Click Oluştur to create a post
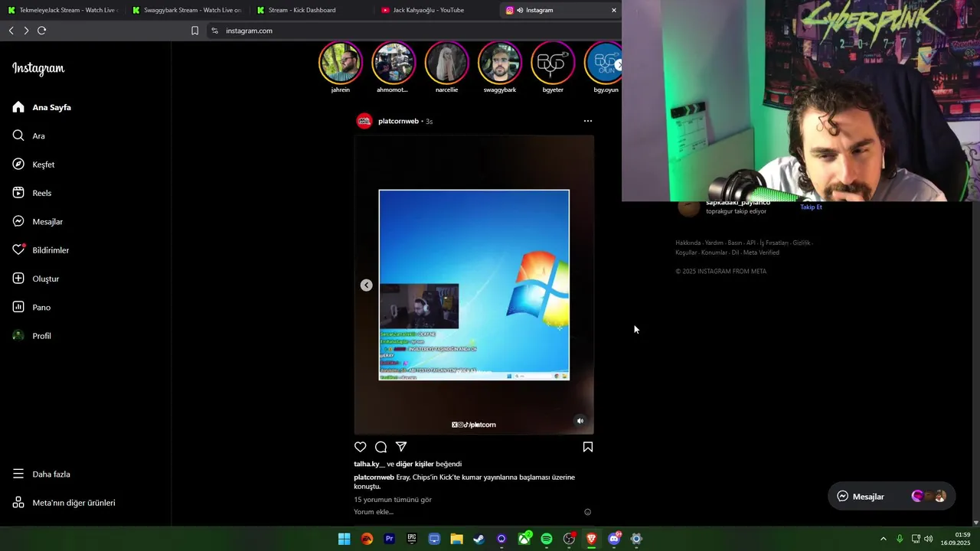This screenshot has width=980, height=551. (36, 279)
